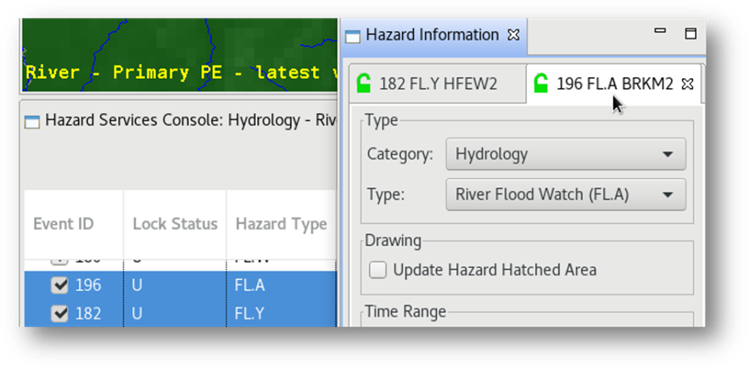Click the Hazard Type column header
This screenshot has height=369, width=749.
pyautogui.click(x=281, y=224)
